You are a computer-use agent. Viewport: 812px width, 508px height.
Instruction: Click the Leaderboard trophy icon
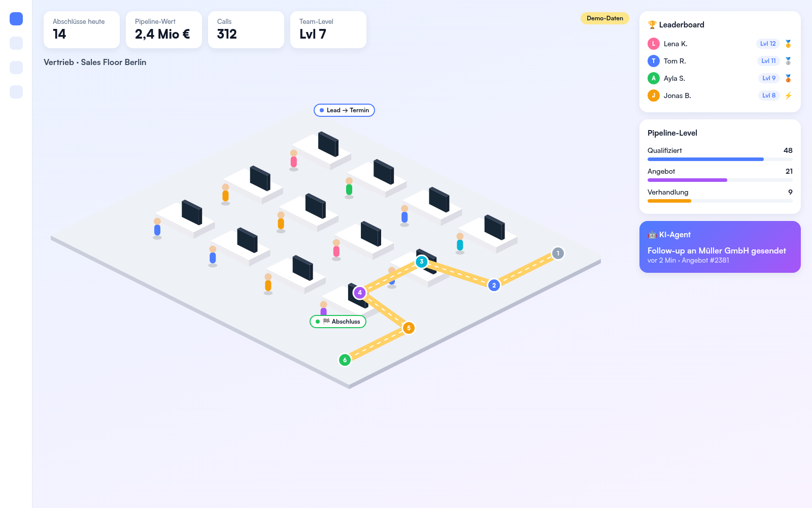[652, 25]
